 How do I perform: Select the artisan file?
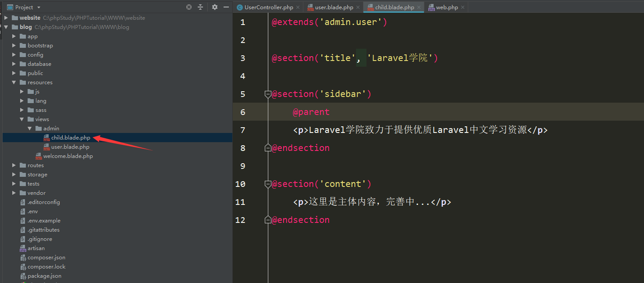pos(36,248)
